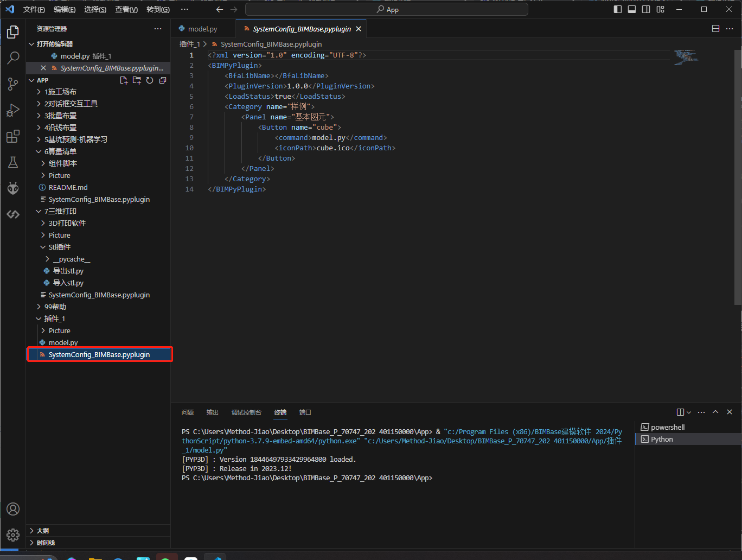
Task: Click the App command center search box
Action: (x=387, y=9)
